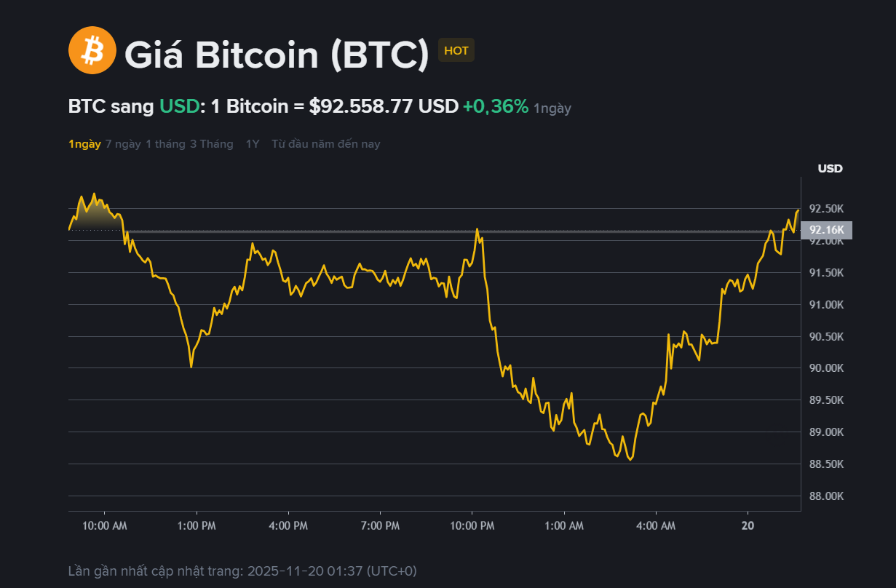Select the 3 Tháng time range
Viewport: 896px width, 588px height.
point(211,144)
